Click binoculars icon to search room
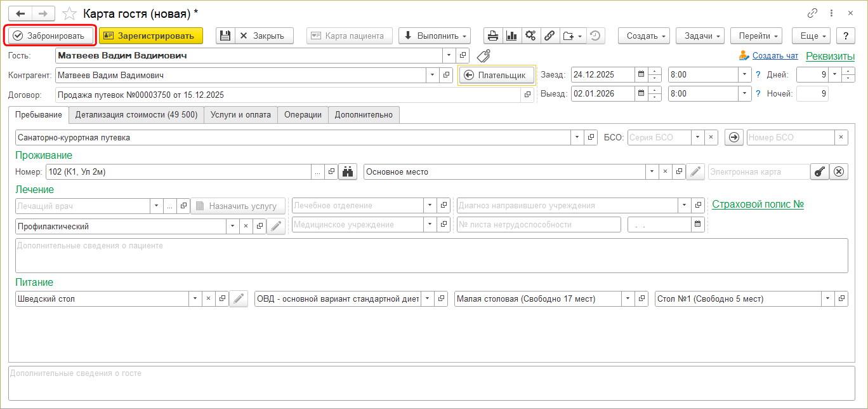868x409 pixels. point(347,171)
